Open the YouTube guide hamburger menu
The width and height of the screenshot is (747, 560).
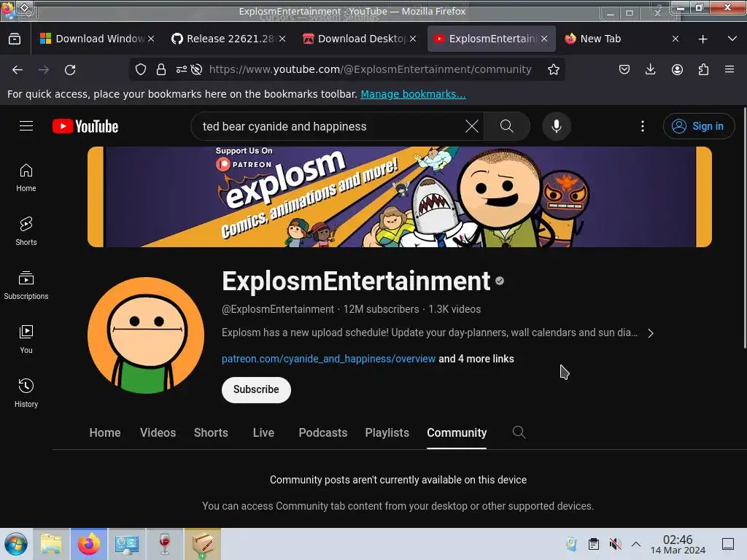tap(26, 125)
